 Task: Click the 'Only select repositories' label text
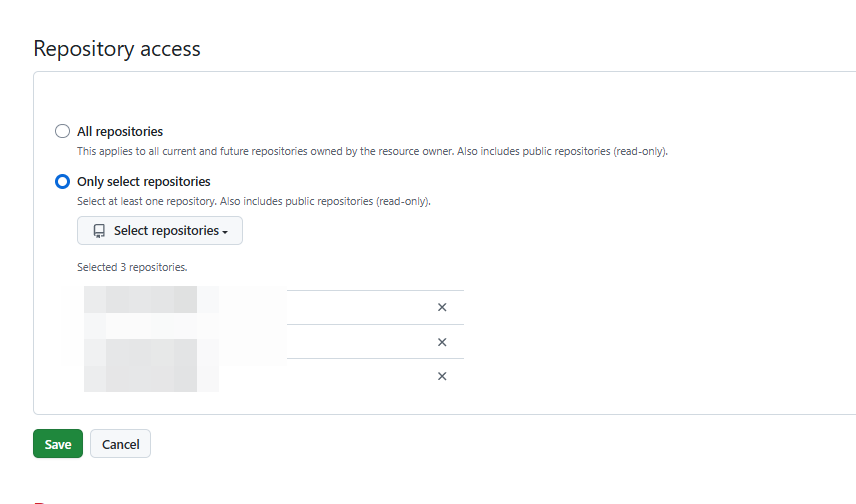click(144, 182)
